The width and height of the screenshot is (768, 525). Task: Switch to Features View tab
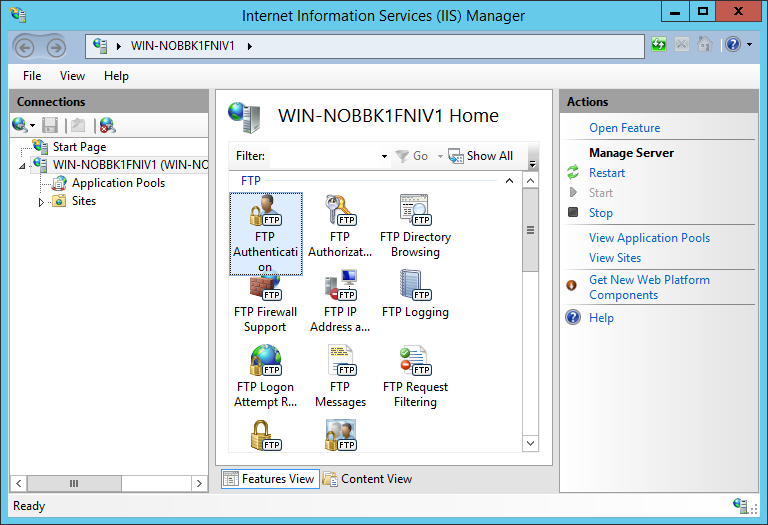click(270, 478)
